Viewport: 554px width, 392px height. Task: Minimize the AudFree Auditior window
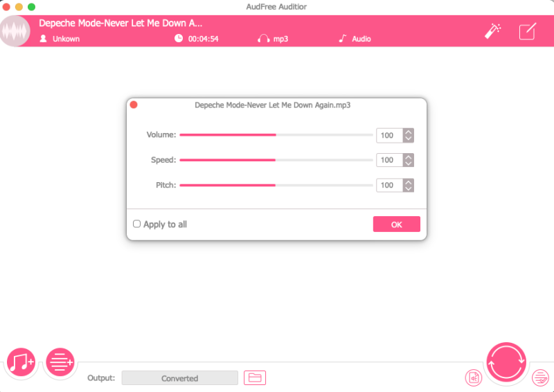(x=19, y=7)
